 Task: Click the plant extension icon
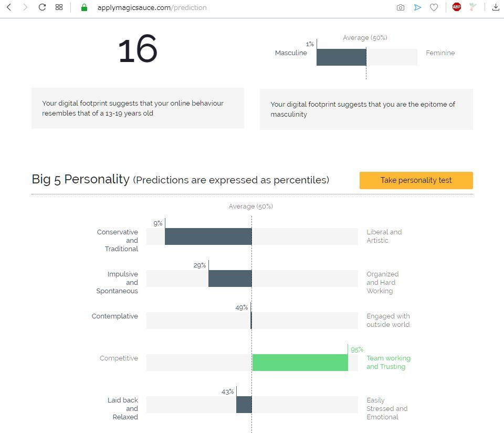[x=473, y=7]
